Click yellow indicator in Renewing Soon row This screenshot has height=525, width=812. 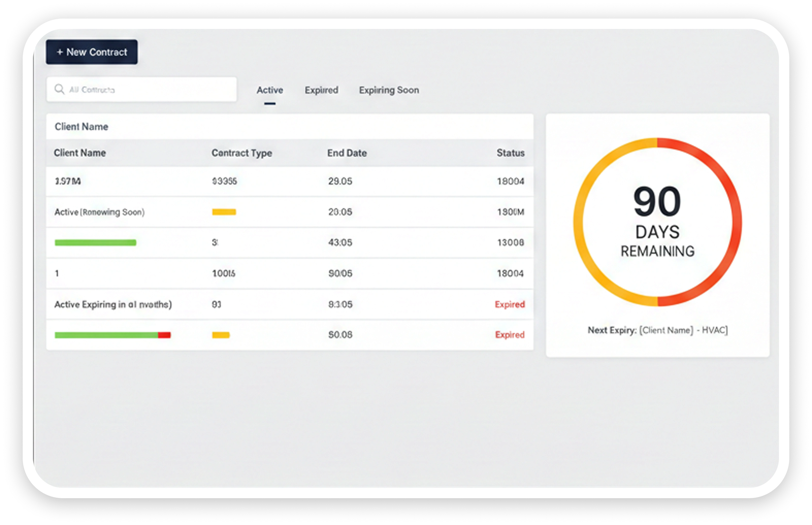[x=224, y=212]
